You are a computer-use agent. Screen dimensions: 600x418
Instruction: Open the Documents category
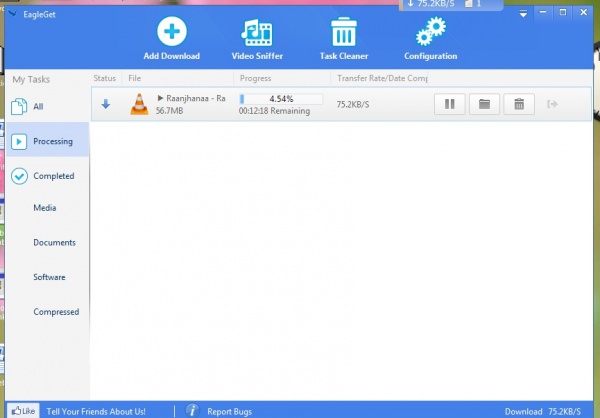click(54, 243)
